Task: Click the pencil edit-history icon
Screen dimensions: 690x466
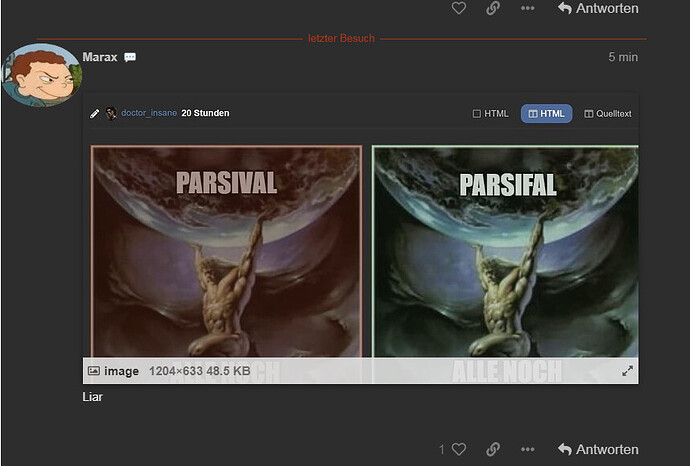Action: point(94,114)
